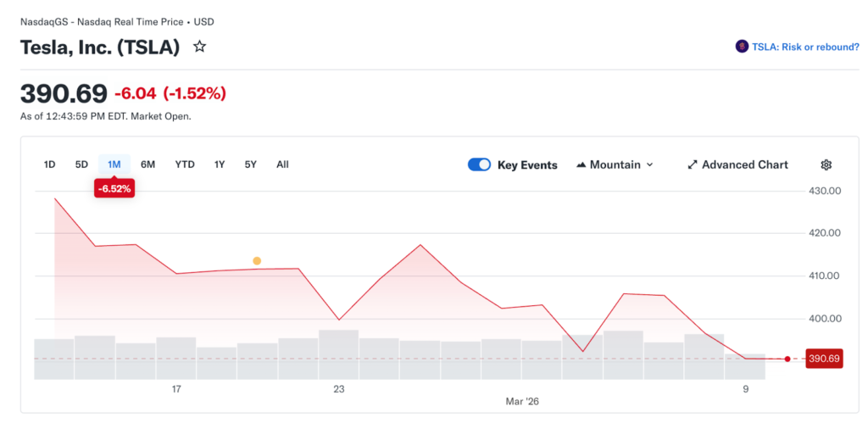Viewport: 868px width, 423px height.
Task: Click the red 390.69 price label on axis
Action: tap(823, 359)
